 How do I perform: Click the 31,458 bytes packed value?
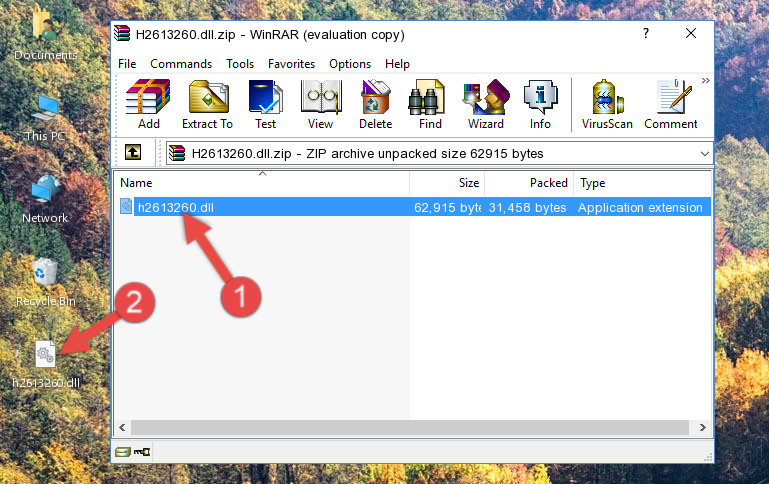point(527,207)
